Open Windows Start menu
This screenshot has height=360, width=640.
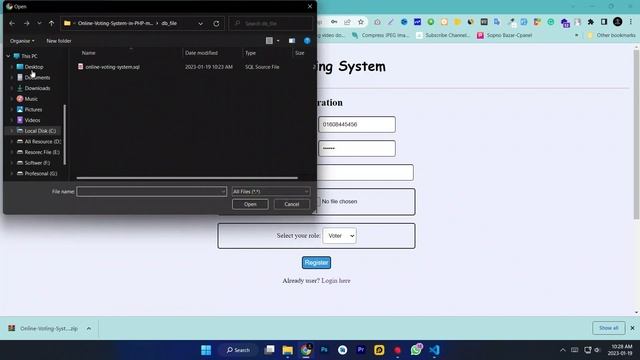pyautogui.click(x=206, y=350)
